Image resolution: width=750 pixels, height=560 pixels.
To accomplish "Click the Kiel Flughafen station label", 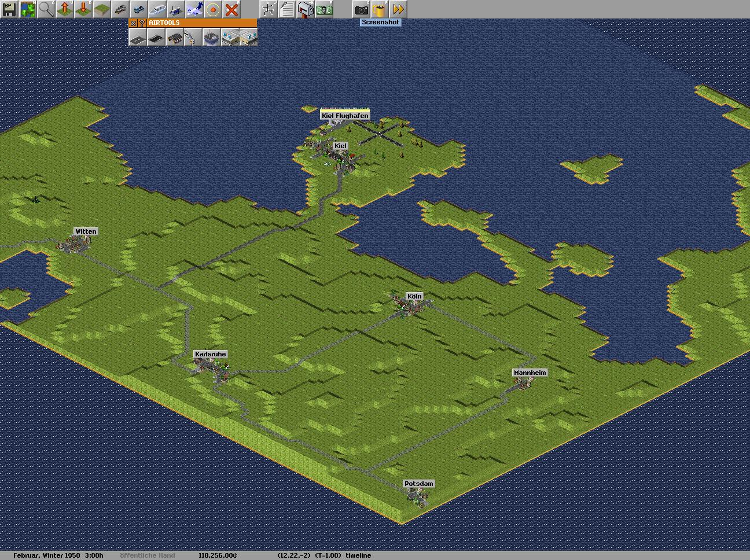I will pyautogui.click(x=345, y=116).
